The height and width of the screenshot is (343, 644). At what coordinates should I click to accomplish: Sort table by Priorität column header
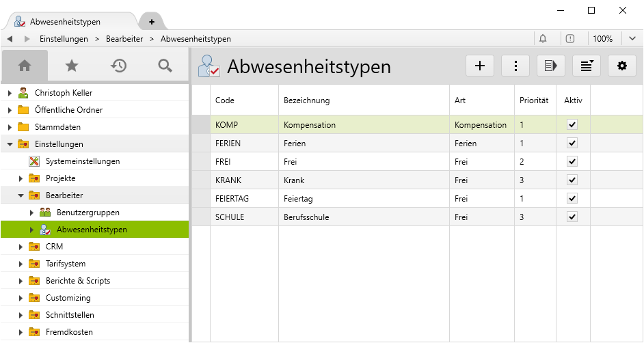coord(534,100)
